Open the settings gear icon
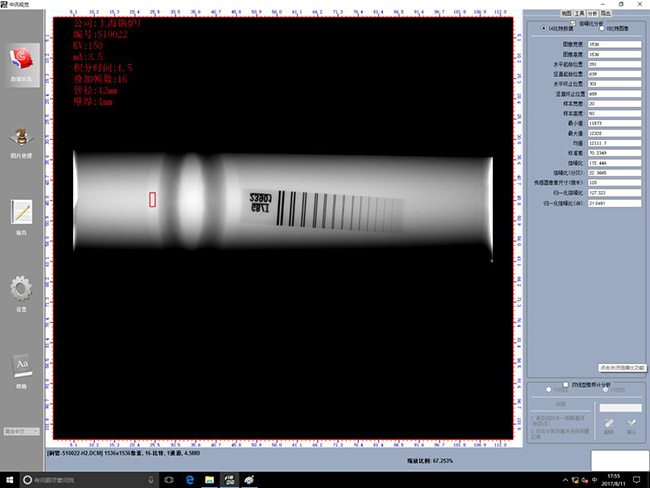The height and width of the screenshot is (488, 650). click(x=22, y=291)
